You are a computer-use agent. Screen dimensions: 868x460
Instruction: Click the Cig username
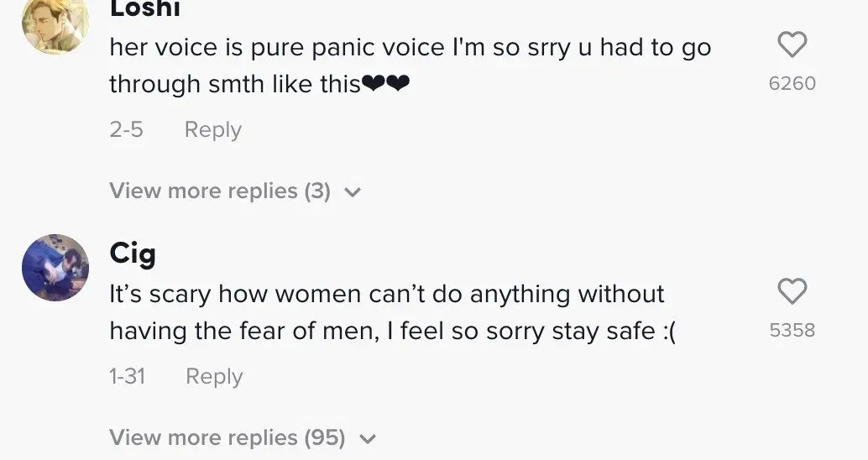pyautogui.click(x=133, y=252)
